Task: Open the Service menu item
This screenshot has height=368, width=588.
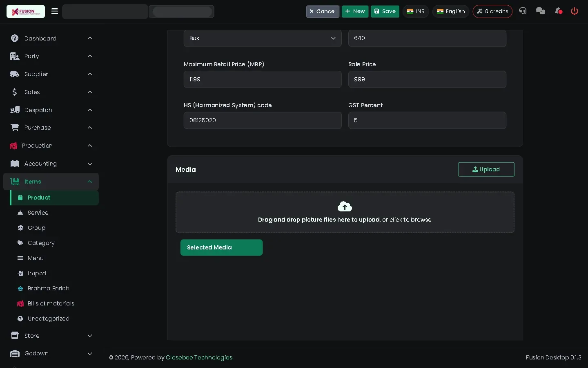Action: point(54,213)
